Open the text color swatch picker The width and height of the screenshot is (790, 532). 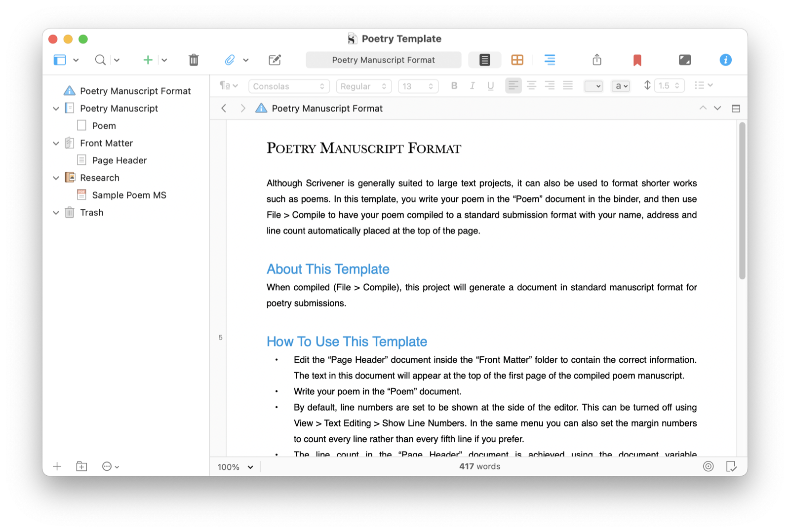point(593,86)
